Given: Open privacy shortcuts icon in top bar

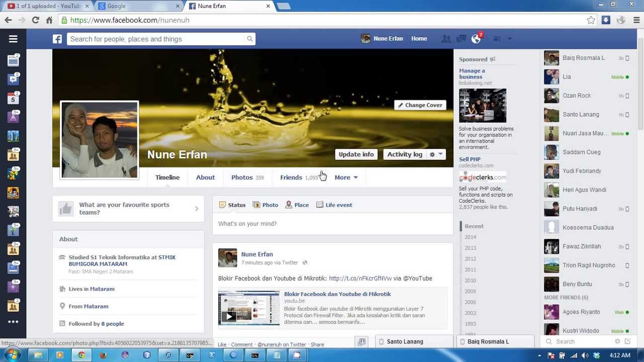Looking at the screenshot, I should (497, 39).
